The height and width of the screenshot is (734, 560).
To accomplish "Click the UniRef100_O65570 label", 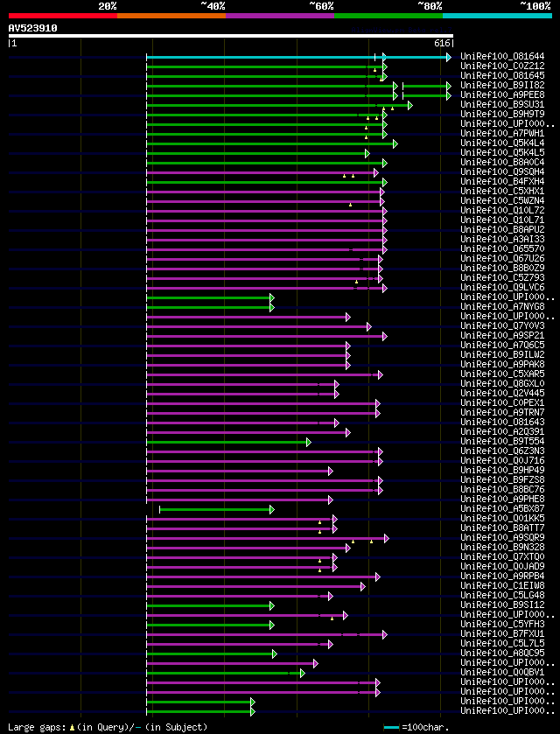I will pyautogui.click(x=502, y=248).
